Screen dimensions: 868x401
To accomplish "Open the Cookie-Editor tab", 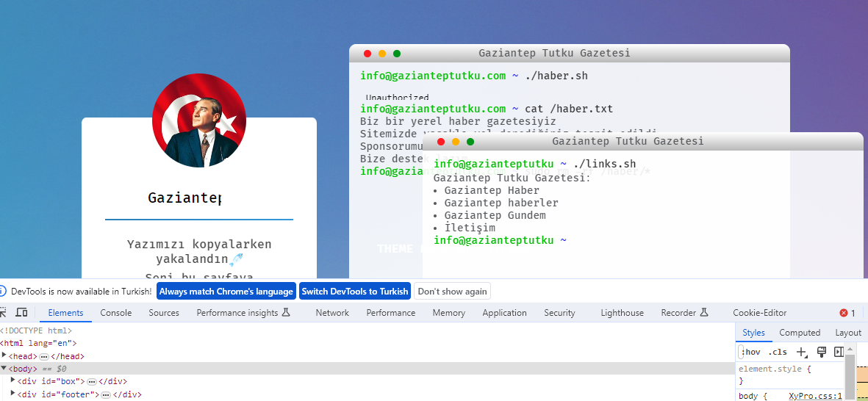I will [759, 313].
